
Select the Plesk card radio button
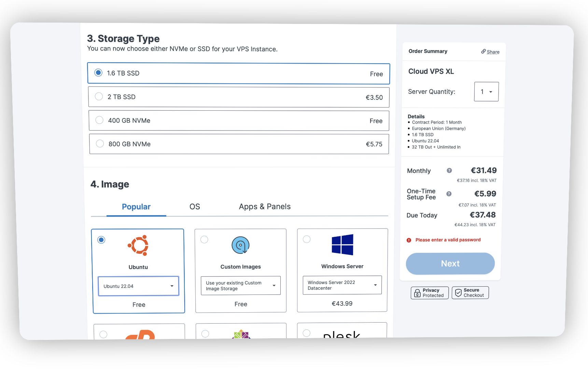(307, 333)
